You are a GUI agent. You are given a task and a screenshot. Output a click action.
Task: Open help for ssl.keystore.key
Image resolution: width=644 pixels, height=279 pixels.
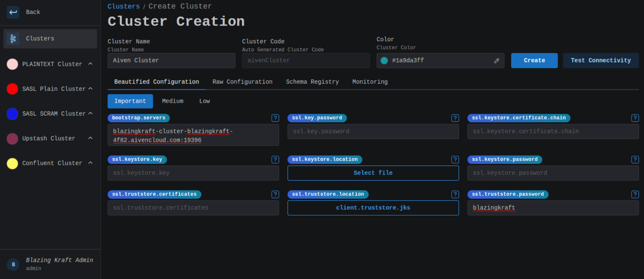pos(275,159)
